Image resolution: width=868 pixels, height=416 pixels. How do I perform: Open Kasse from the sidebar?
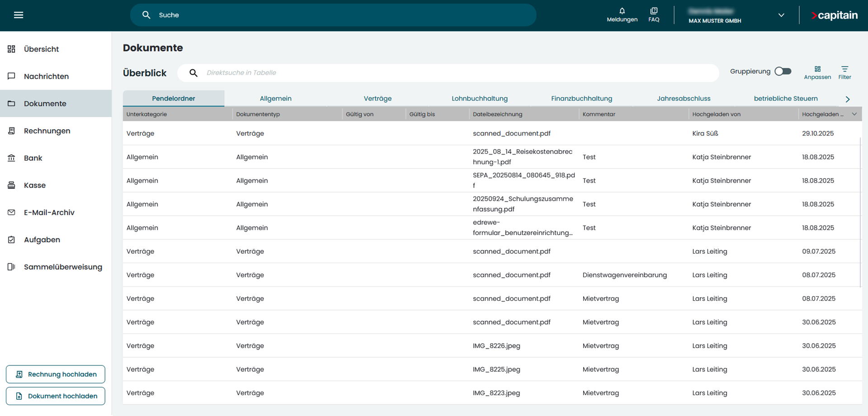pyautogui.click(x=35, y=185)
